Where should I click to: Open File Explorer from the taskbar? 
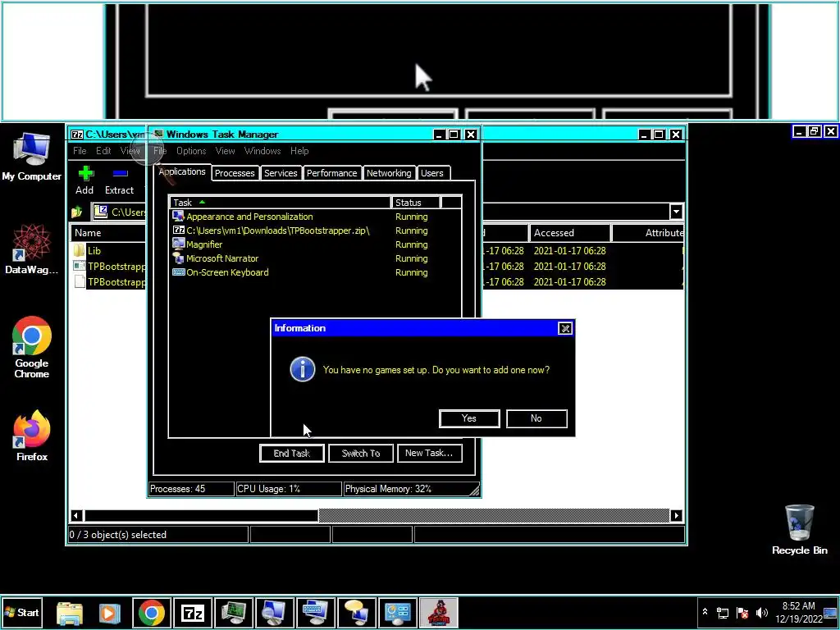pyautogui.click(x=70, y=613)
